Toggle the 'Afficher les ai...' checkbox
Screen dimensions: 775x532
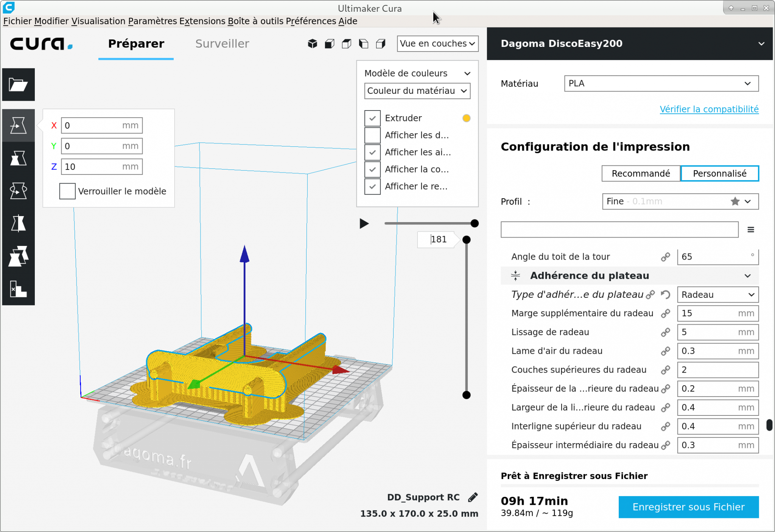click(x=372, y=152)
